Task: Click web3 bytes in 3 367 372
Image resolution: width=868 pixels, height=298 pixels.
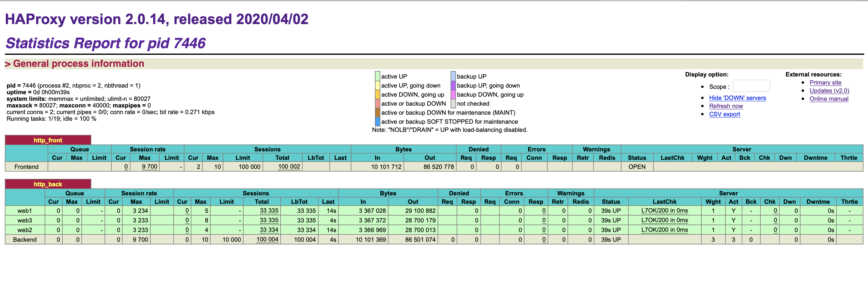Action: click(372, 220)
